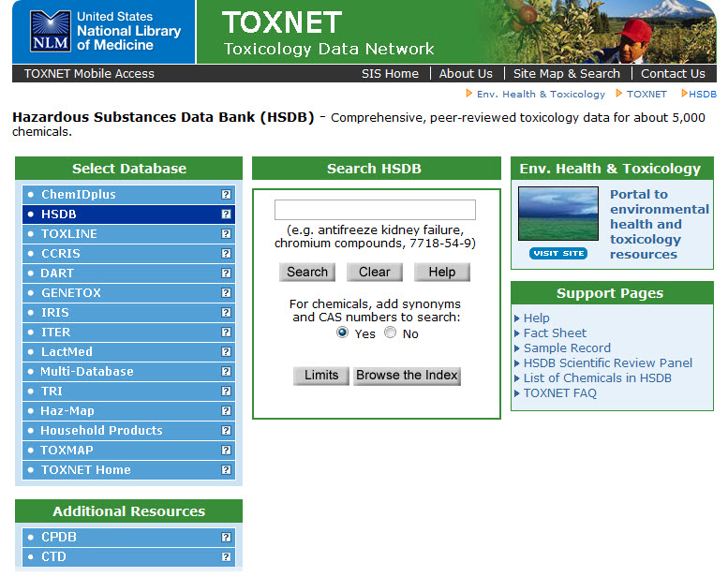Image resolution: width=728 pixels, height=577 pixels.
Task: Open Help support page link
Action: (536, 318)
